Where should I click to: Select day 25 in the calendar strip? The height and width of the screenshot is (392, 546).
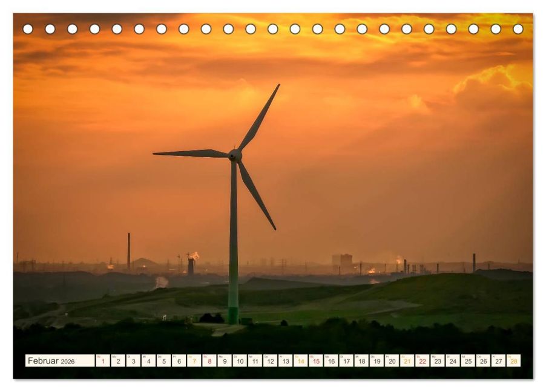pos(468,361)
